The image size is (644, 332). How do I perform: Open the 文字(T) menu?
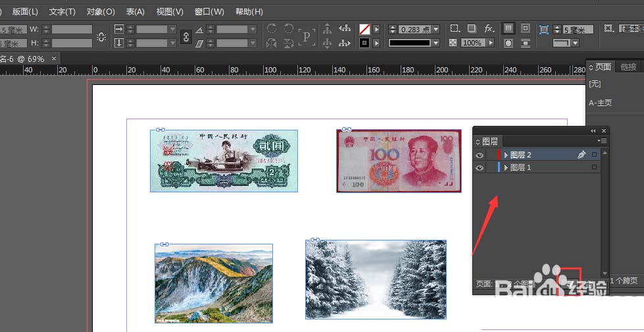coord(62,11)
